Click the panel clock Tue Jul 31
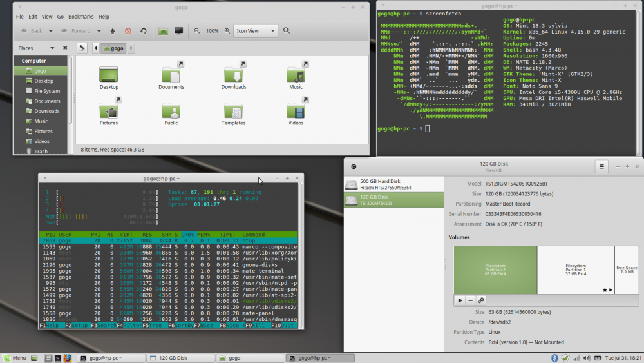The height and width of the screenshot is (363, 644). (x=623, y=358)
